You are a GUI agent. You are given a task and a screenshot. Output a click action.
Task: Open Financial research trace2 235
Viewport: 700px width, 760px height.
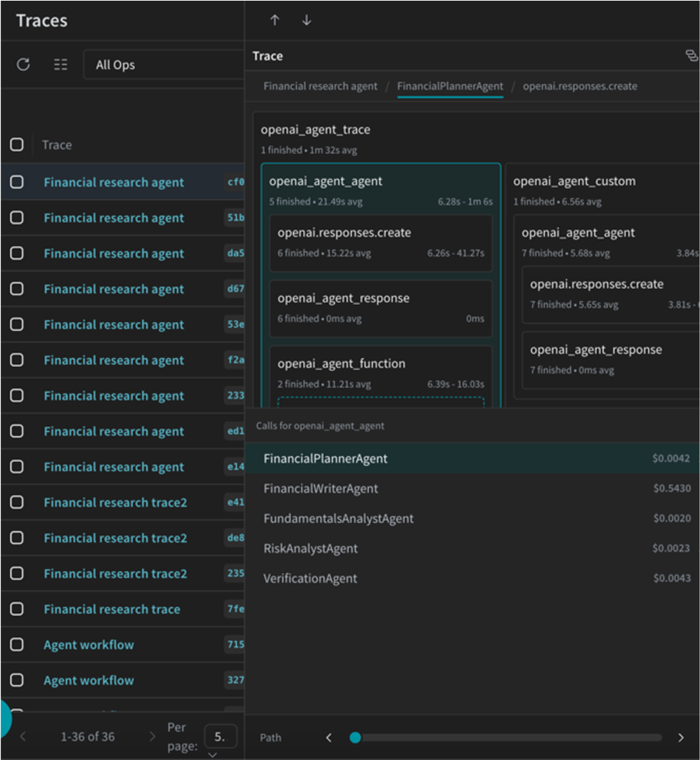coord(115,574)
